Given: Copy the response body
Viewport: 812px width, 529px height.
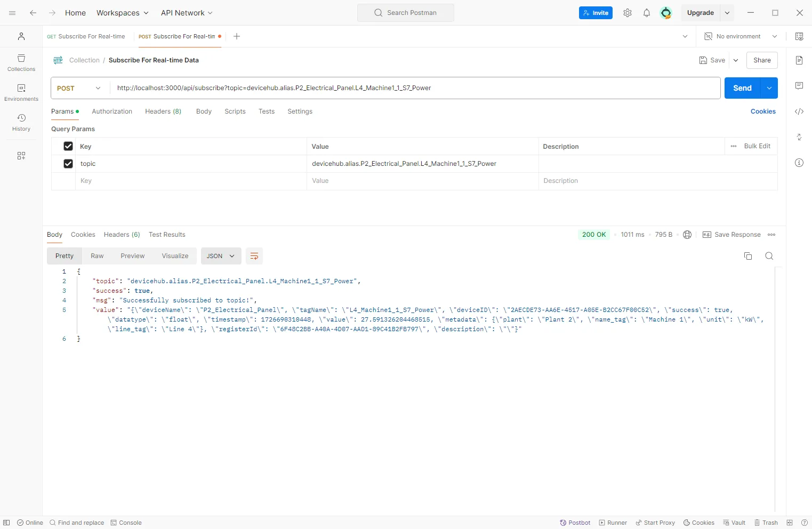Looking at the screenshot, I should [748, 256].
